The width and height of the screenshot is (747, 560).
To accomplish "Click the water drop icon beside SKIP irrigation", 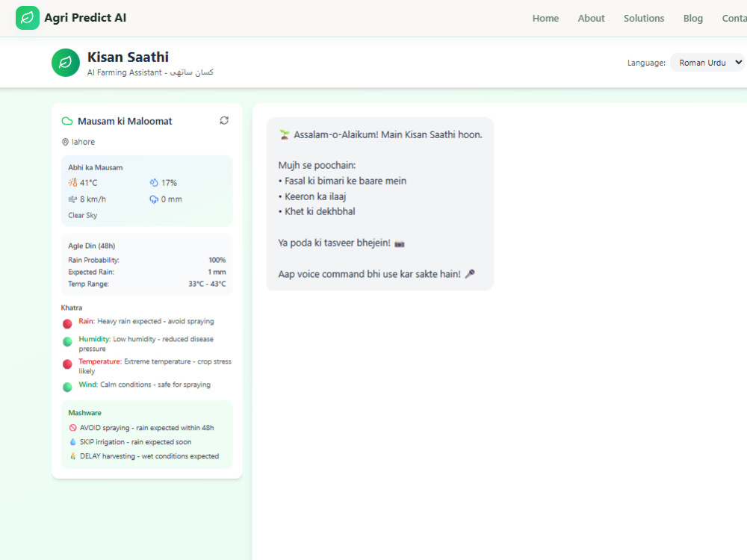I will point(73,442).
